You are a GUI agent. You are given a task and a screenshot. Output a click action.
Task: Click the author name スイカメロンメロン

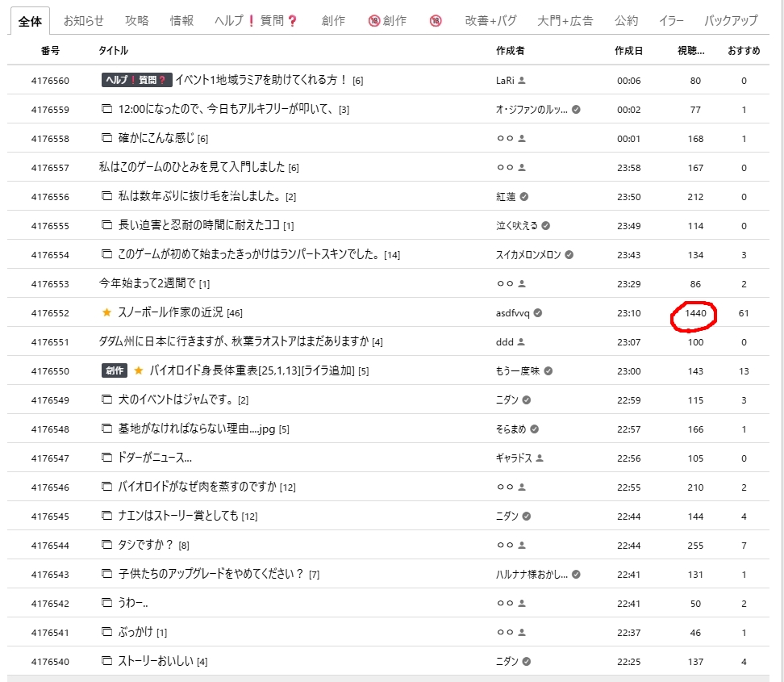coord(528,254)
